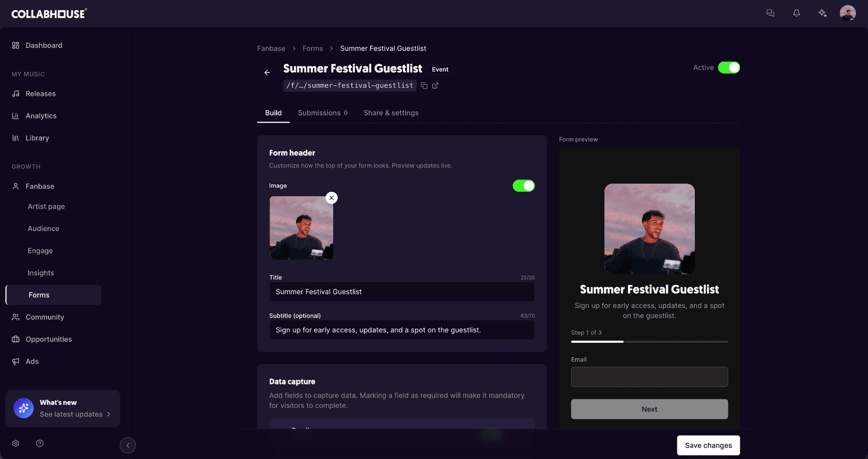Image resolution: width=868 pixels, height=459 pixels.
Task: Switch to the Build tab
Action: (x=273, y=113)
